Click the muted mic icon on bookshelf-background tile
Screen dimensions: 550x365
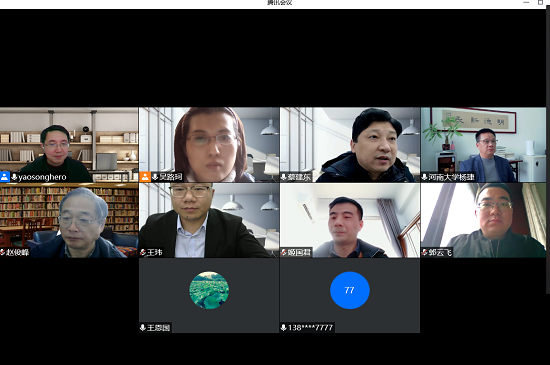click(x=2, y=252)
